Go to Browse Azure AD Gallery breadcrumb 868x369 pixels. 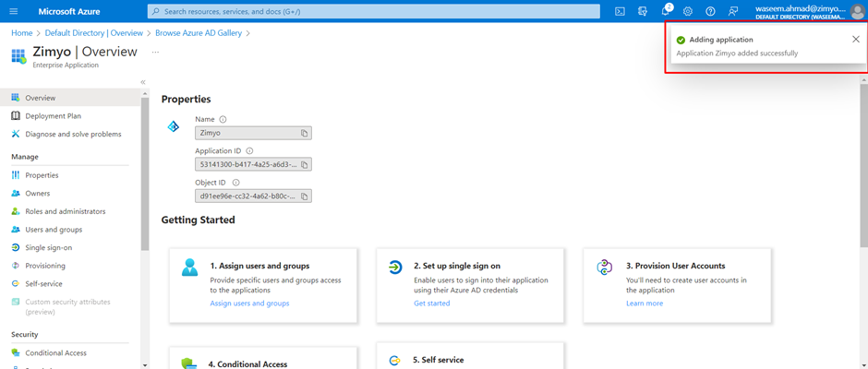point(199,33)
